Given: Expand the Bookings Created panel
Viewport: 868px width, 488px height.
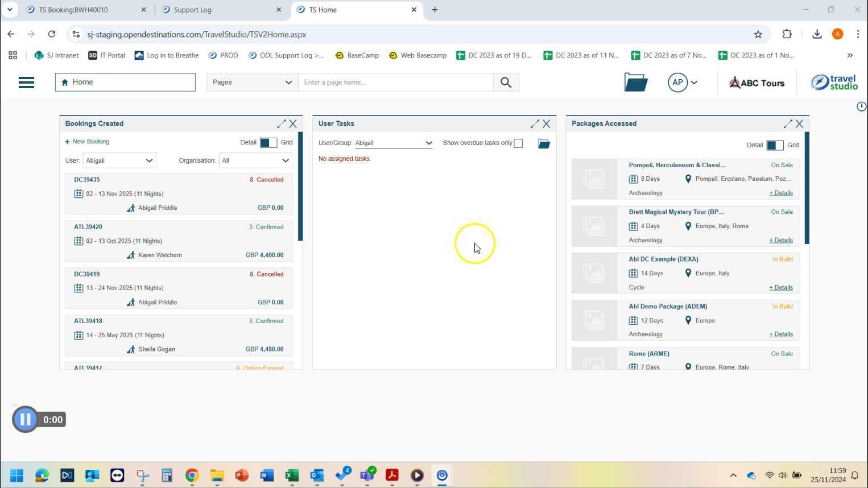Looking at the screenshot, I should pyautogui.click(x=281, y=123).
